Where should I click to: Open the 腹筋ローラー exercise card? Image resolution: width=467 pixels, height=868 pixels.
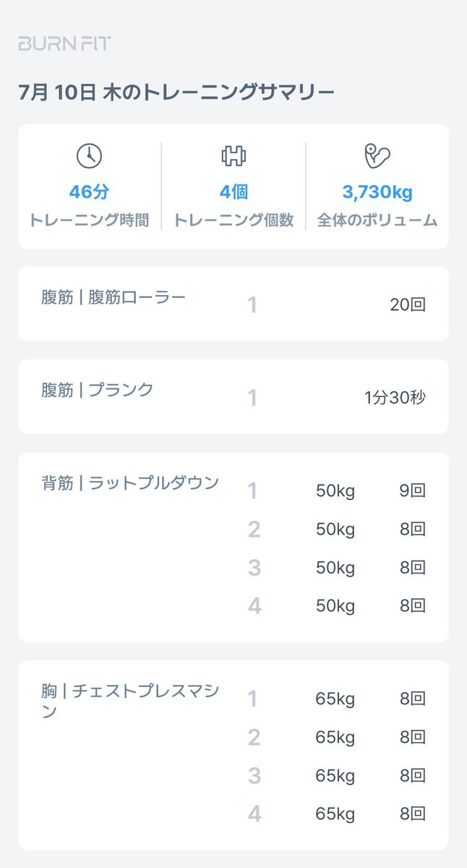(233, 304)
